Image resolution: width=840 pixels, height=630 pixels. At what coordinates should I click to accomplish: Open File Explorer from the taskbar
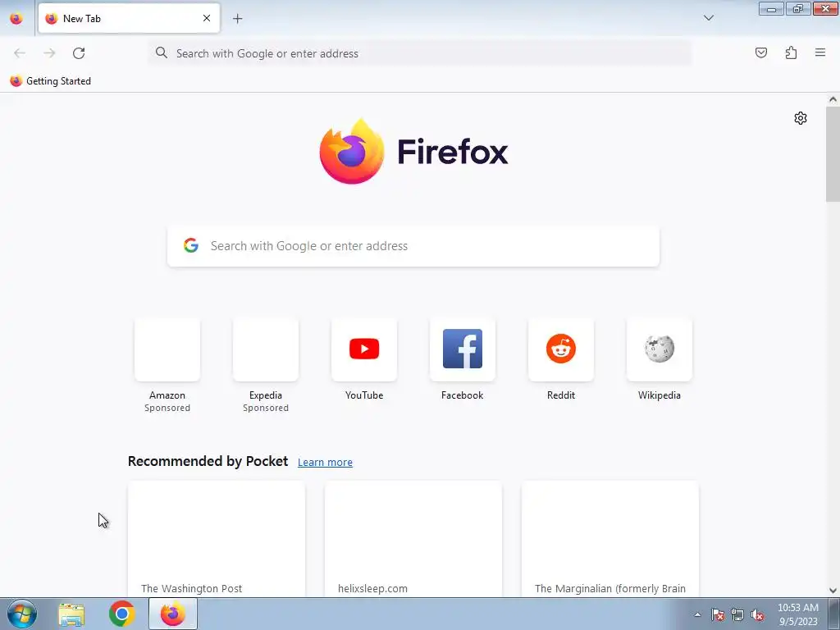point(71,614)
